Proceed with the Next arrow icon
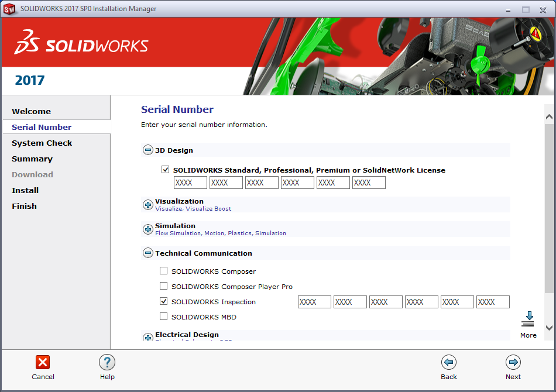556x392 pixels. click(x=513, y=362)
